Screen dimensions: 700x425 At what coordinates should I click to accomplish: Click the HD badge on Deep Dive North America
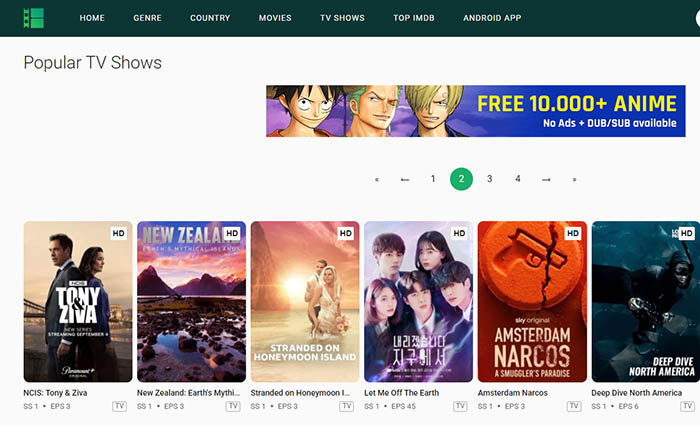687,233
